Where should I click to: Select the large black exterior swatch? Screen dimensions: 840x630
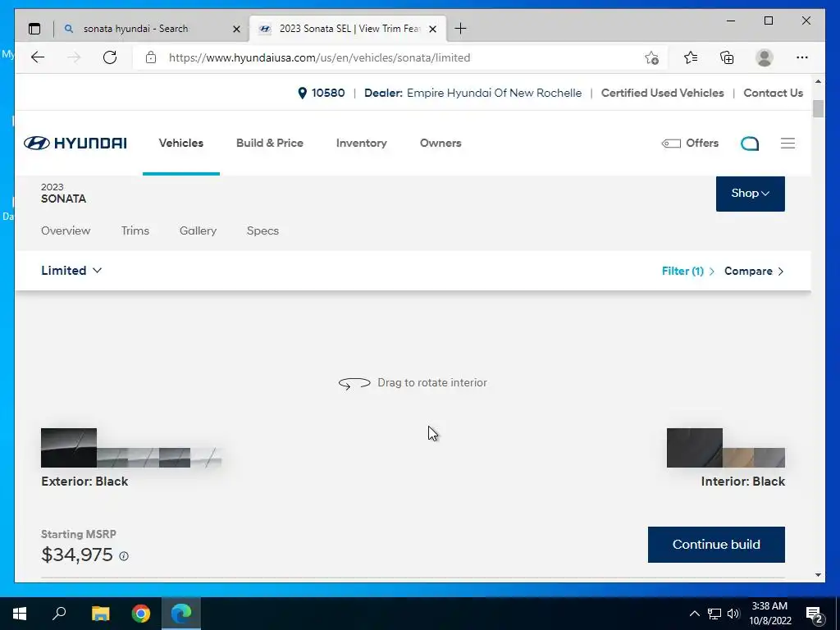(x=69, y=448)
